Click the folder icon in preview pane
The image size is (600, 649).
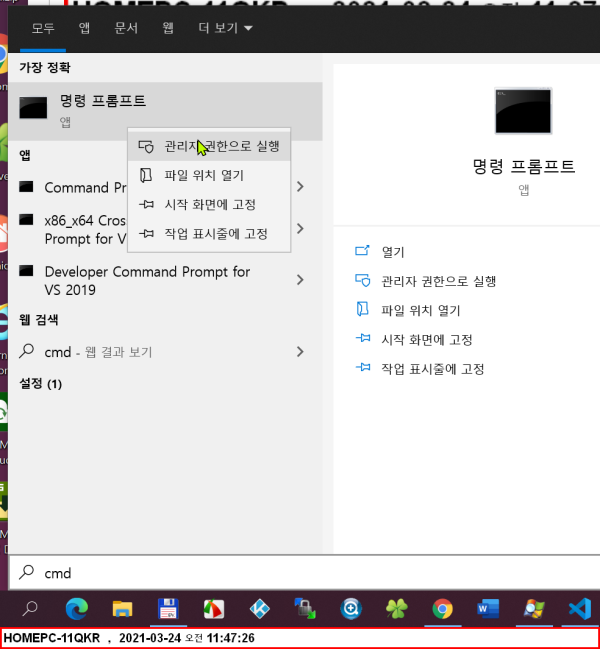(x=362, y=309)
